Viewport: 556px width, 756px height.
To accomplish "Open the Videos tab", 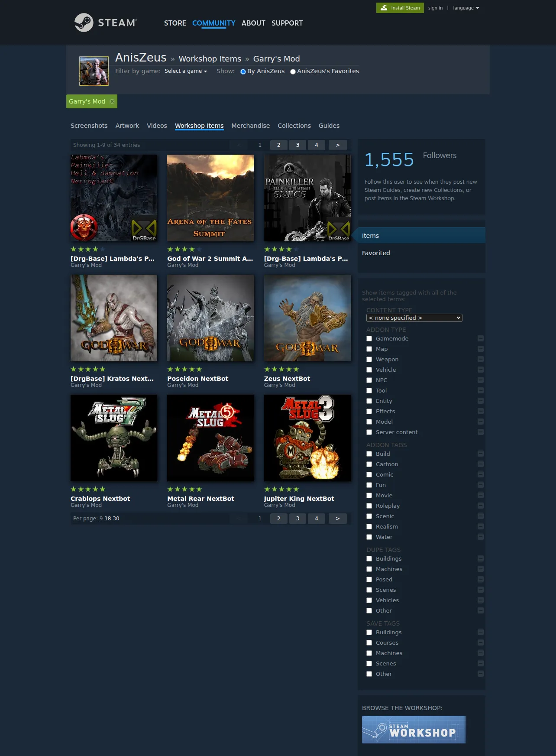I will click(157, 126).
